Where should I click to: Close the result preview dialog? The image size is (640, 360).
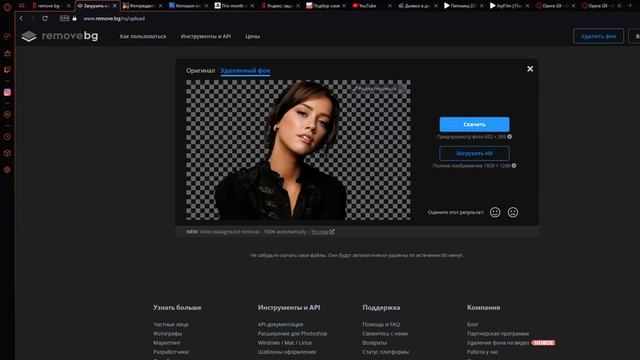pos(530,69)
